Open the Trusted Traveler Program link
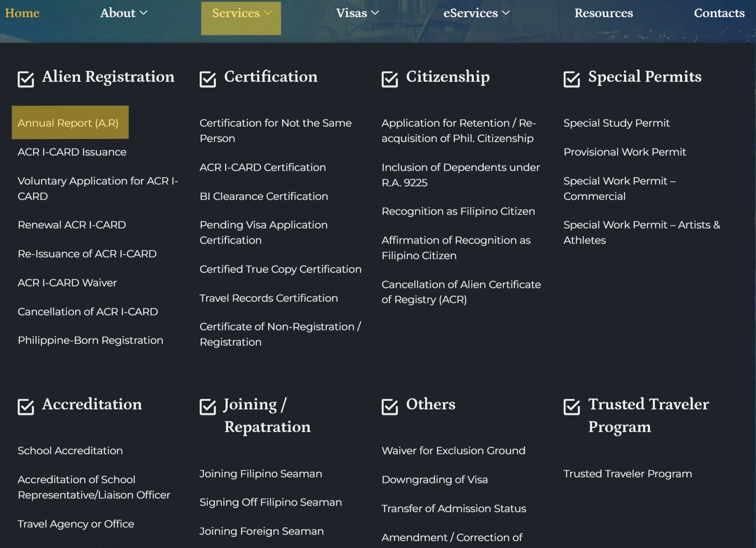This screenshot has height=548, width=756. [x=627, y=474]
